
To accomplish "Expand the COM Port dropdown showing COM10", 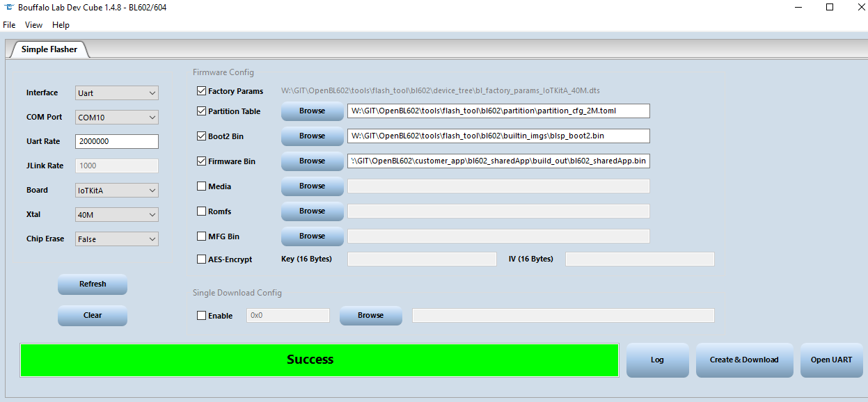I will [117, 118].
